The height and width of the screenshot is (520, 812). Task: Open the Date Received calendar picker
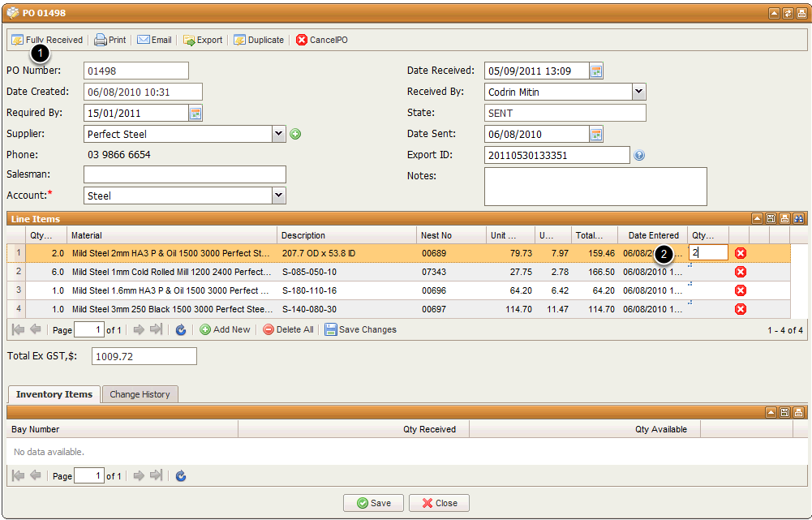pos(596,71)
